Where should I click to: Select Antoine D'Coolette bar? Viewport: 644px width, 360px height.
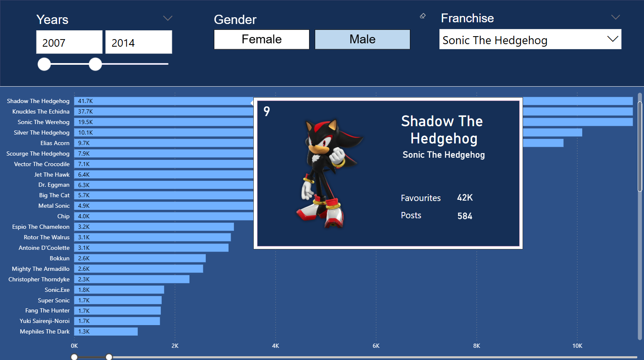tap(151, 248)
